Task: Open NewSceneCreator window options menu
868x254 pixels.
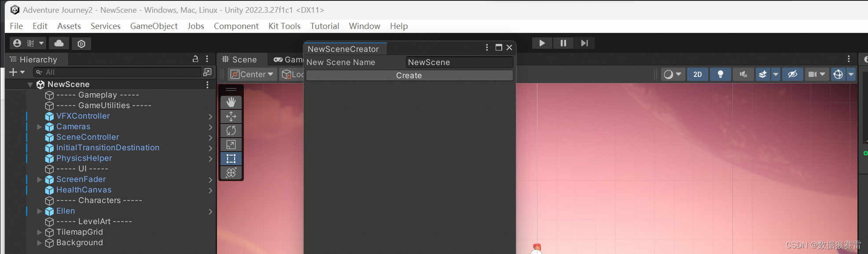Action: click(x=487, y=47)
